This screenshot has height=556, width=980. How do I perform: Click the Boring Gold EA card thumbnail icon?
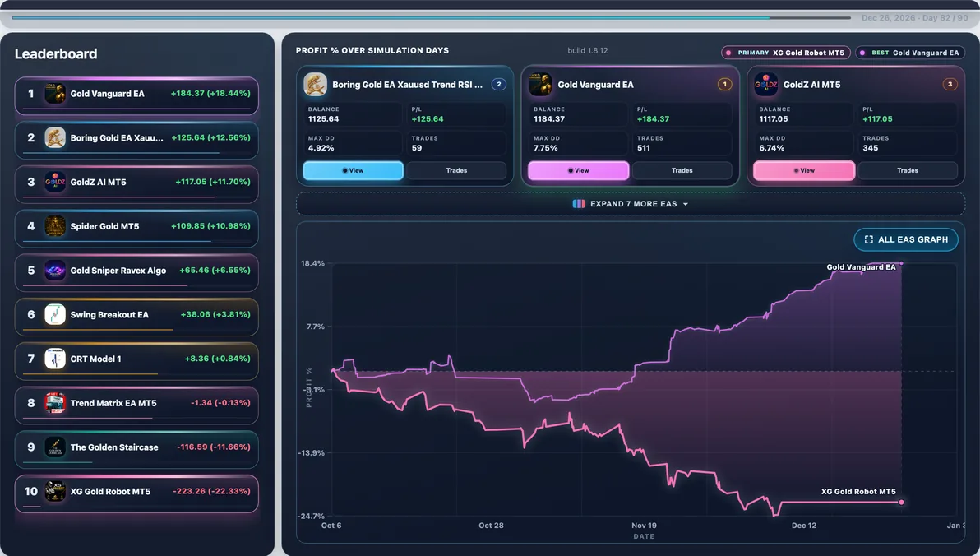pos(315,85)
